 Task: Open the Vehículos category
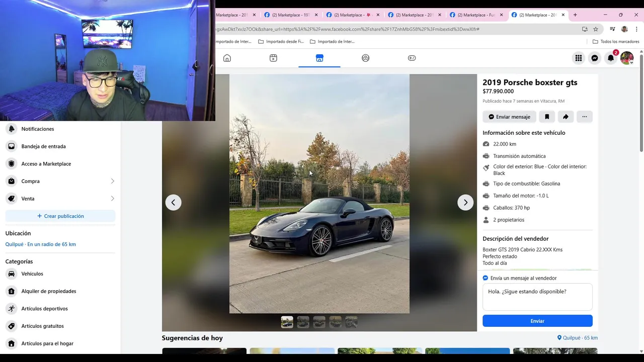pyautogui.click(x=60, y=274)
